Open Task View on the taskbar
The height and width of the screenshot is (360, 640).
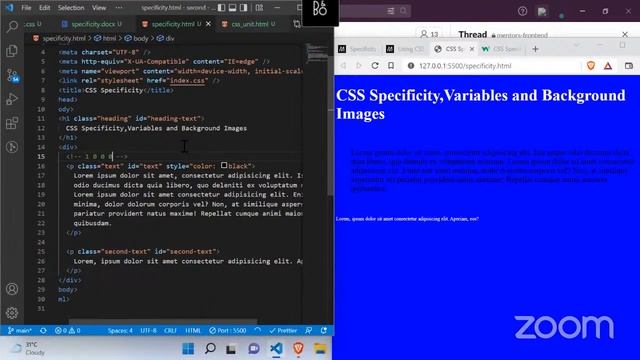(231, 349)
